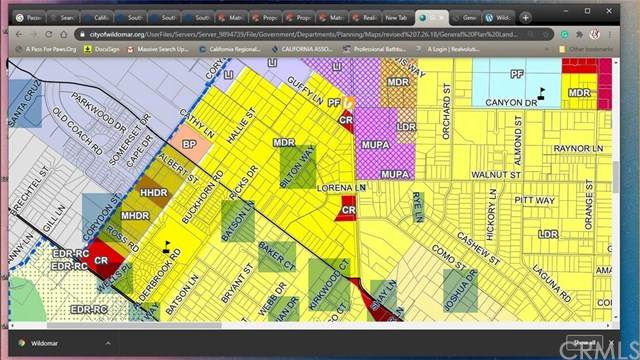Click the flag marker near Canyon Dr
Image resolution: width=640 pixels, height=360 pixels.
click(541, 93)
